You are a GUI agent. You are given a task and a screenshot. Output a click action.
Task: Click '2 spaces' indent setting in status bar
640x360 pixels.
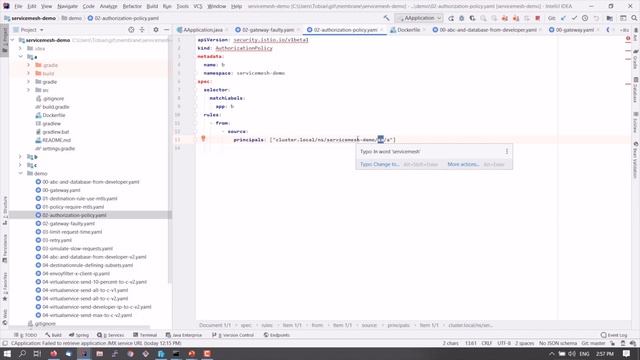tap(524, 343)
